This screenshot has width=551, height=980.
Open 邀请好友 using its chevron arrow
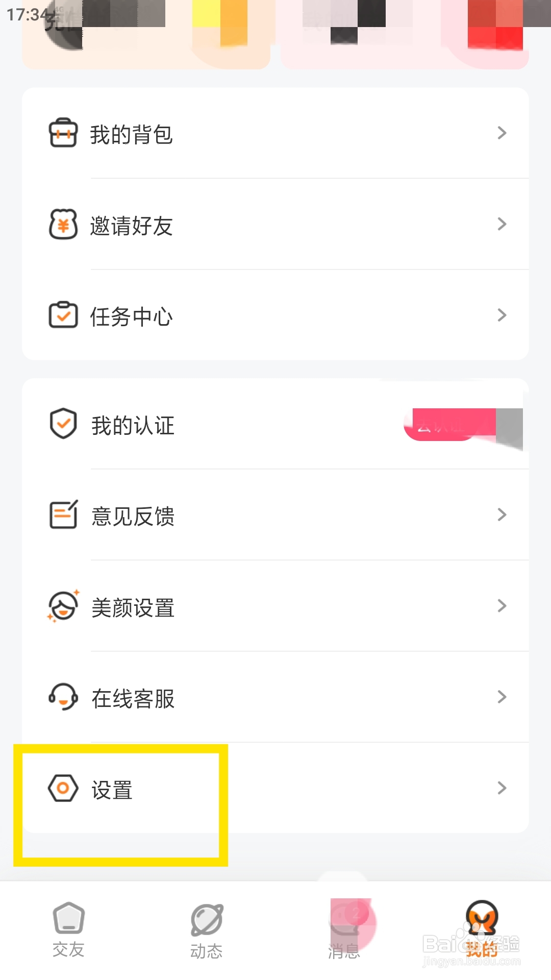click(x=502, y=224)
